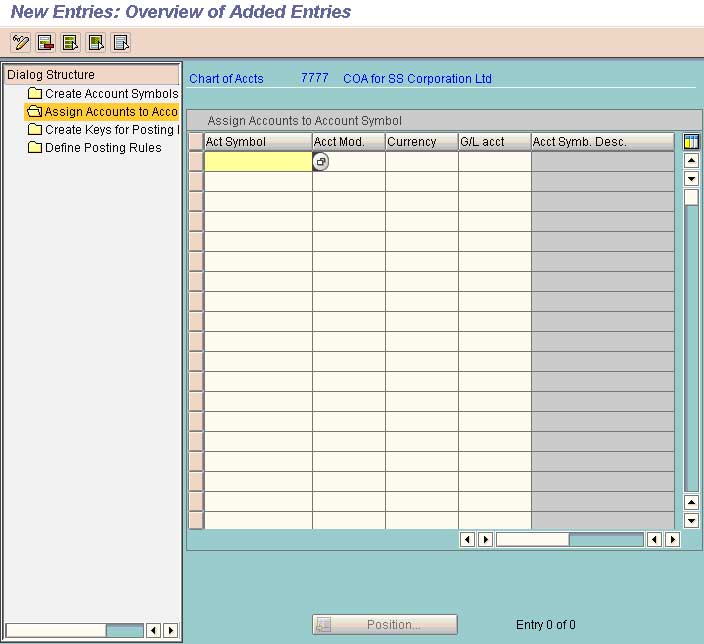The width and height of the screenshot is (704, 644).
Task: Click the first-row G/L acct cell
Action: [x=495, y=162]
